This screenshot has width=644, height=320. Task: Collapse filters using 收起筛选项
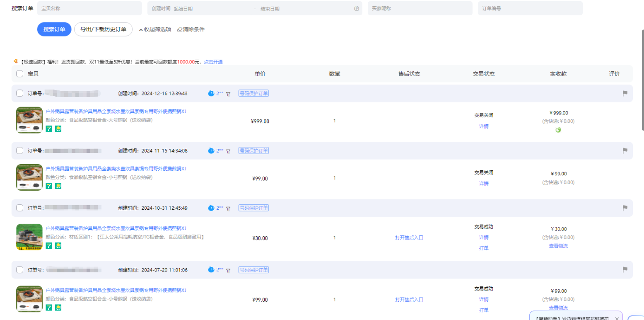pyautogui.click(x=155, y=29)
